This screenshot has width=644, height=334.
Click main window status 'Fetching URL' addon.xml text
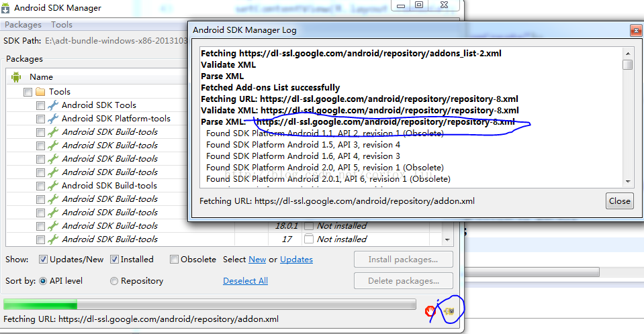[x=141, y=319]
